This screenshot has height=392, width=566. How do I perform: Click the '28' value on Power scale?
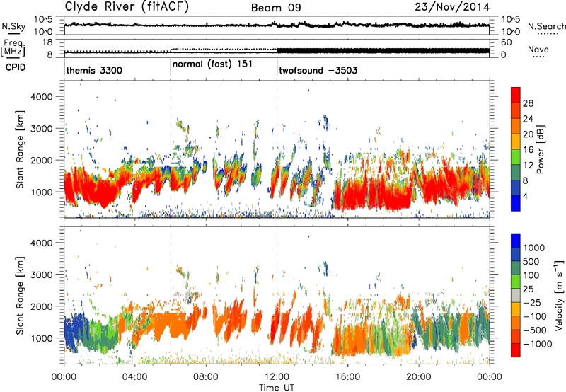(x=528, y=103)
